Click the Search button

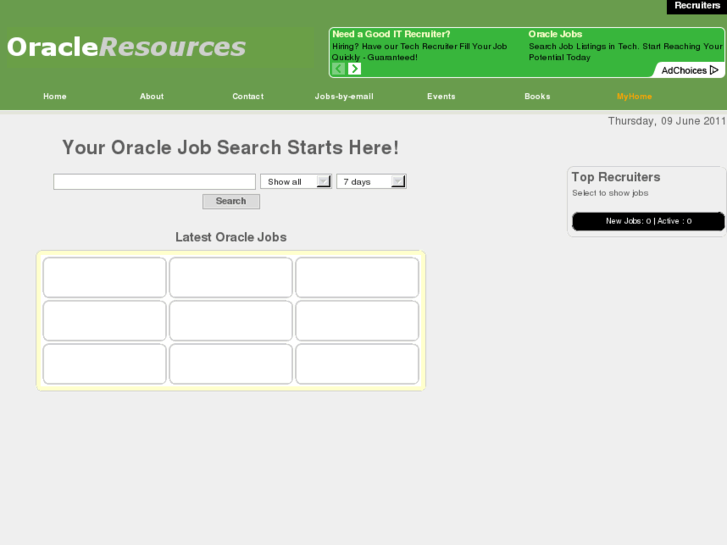(x=231, y=201)
